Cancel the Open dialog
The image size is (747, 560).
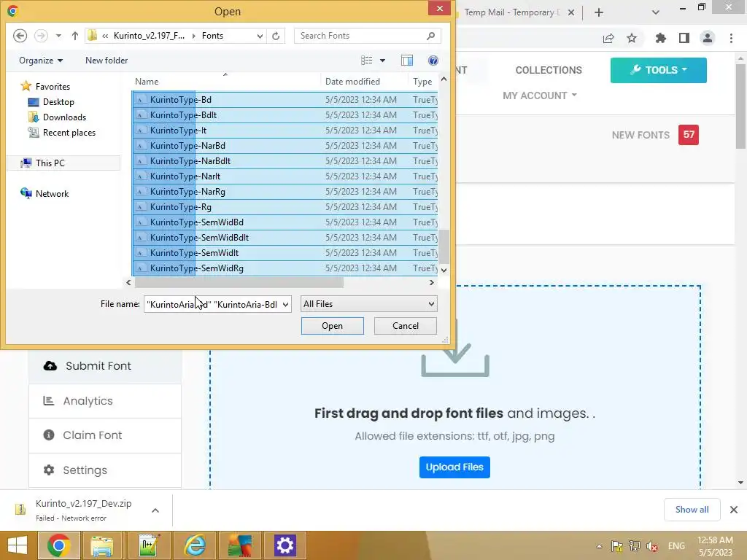click(406, 326)
